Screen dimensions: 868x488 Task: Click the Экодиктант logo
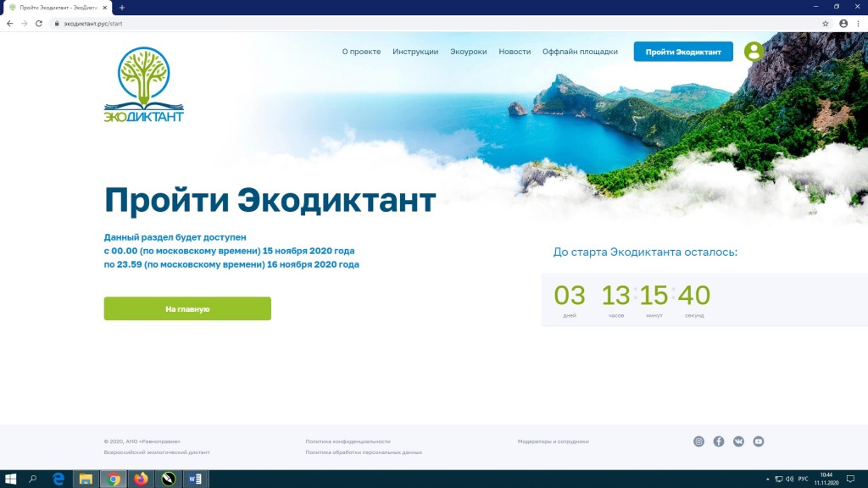(x=143, y=85)
